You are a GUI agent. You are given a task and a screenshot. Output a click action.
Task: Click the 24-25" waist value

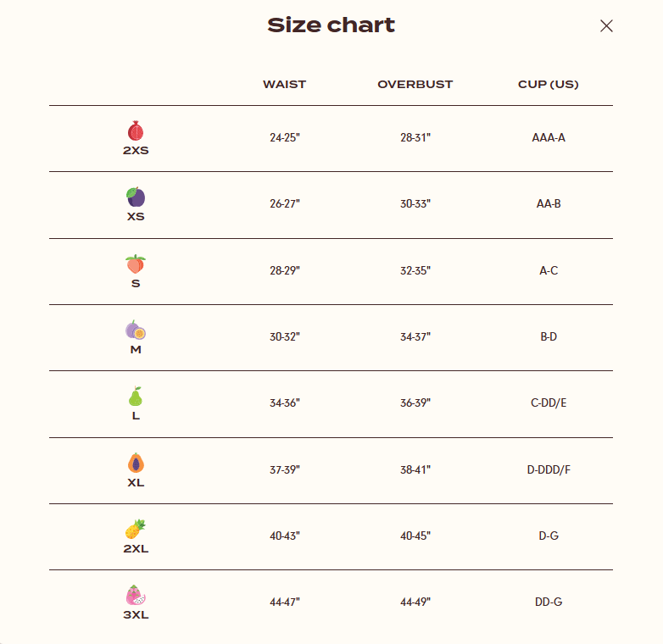tap(285, 137)
